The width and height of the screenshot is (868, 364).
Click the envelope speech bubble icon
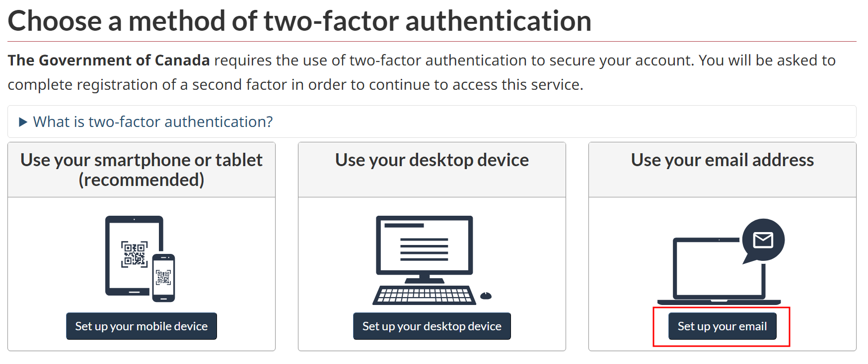763,240
